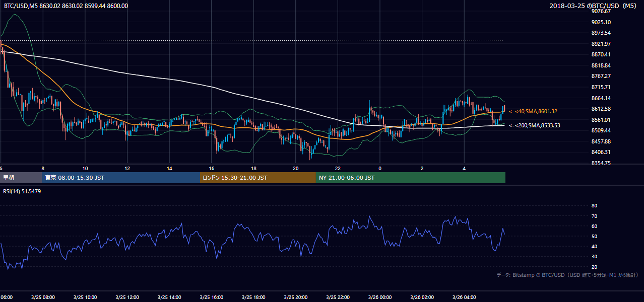Image resolution: width=644 pixels, height=302 pixels.
Task: Click the 3/26 00:00 date label
Action: coord(380,297)
